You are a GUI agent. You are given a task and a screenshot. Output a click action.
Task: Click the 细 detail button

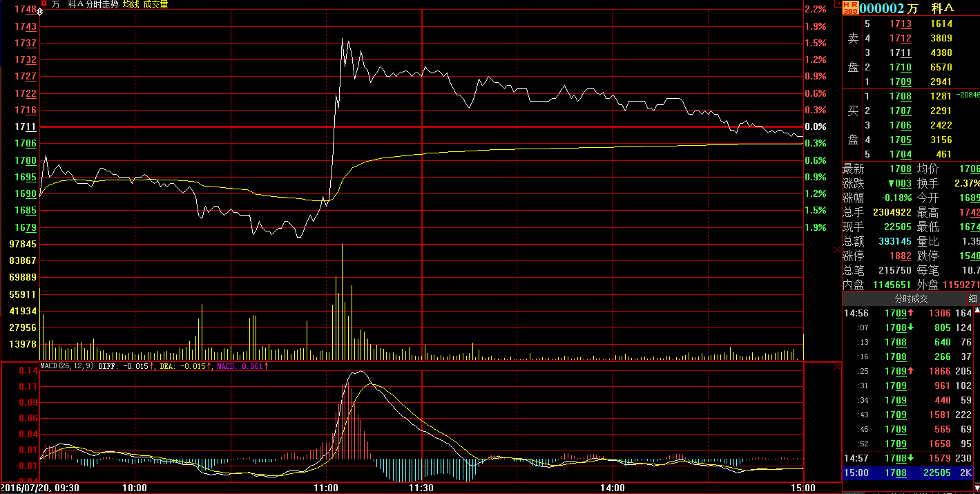pyautogui.click(x=972, y=298)
